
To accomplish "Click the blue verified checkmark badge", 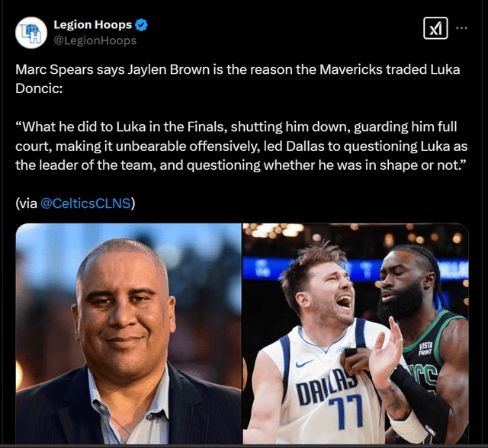I will tap(141, 25).
